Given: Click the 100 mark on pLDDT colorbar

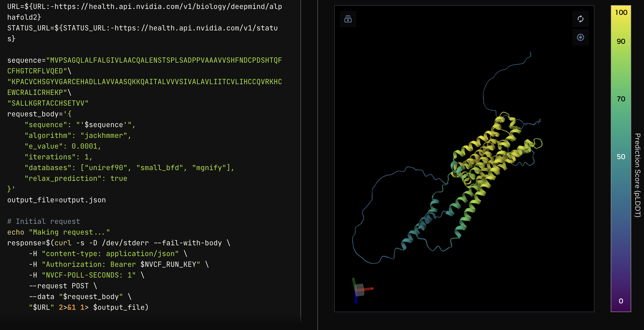Looking at the screenshot, I should click(x=621, y=13).
